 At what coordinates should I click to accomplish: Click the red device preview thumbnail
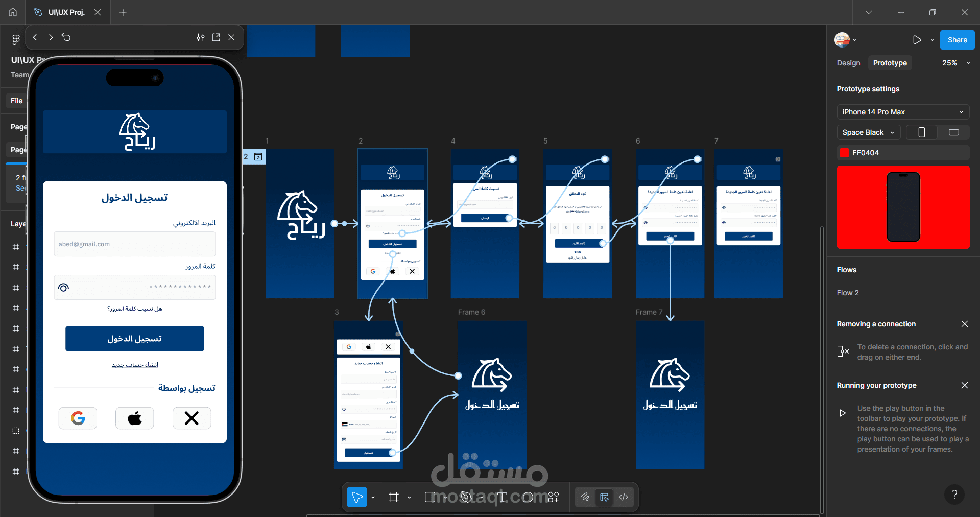[903, 207]
